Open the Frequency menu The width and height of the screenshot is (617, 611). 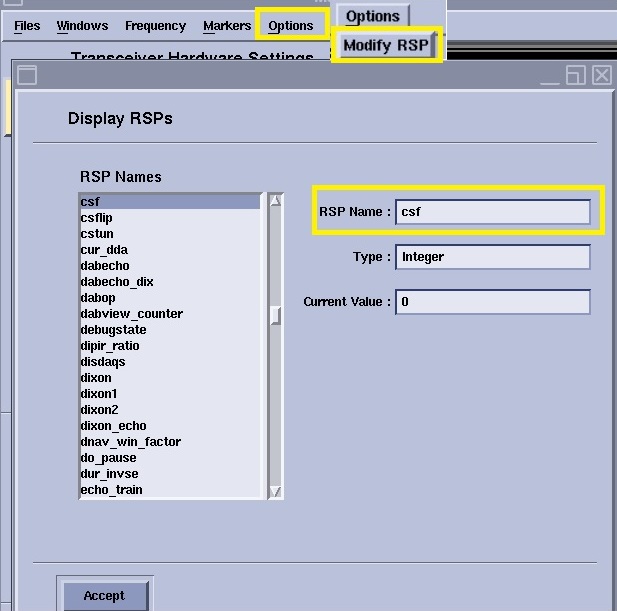point(155,25)
